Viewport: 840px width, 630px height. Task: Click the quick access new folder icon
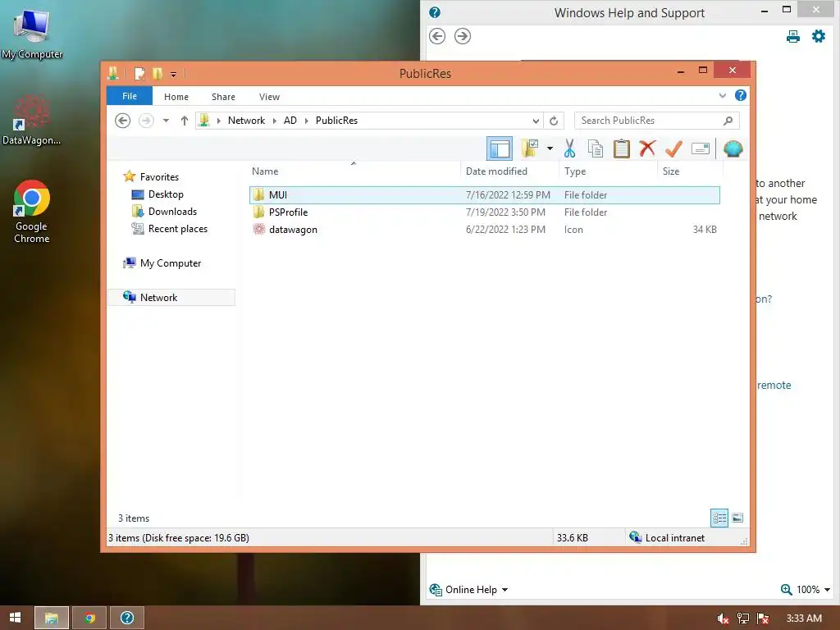pyautogui.click(x=157, y=73)
